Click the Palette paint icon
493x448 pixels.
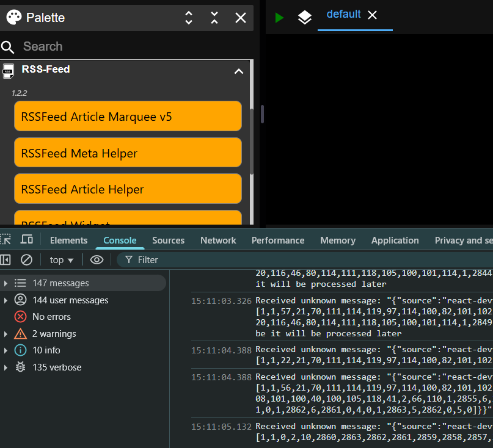tap(14, 17)
